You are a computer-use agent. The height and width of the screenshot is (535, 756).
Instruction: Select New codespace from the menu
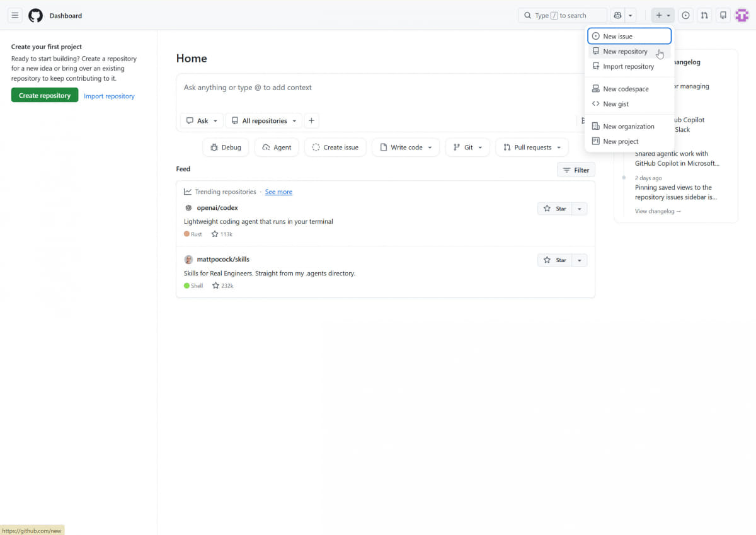click(x=629, y=89)
